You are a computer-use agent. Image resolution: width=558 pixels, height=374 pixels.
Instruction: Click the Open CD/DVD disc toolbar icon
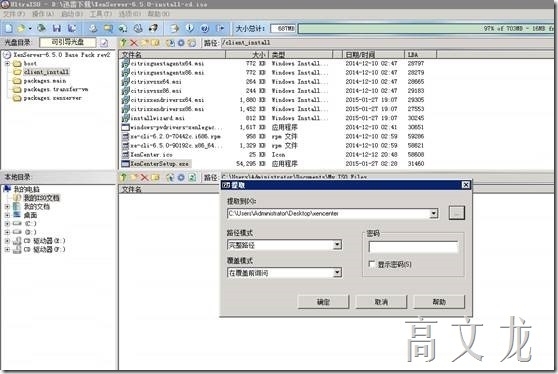point(42,28)
